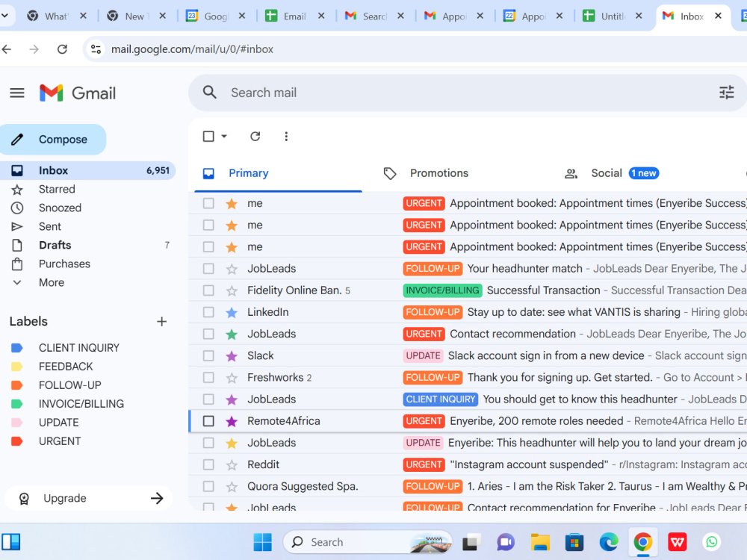Close the Inbox browser tab

718,16
